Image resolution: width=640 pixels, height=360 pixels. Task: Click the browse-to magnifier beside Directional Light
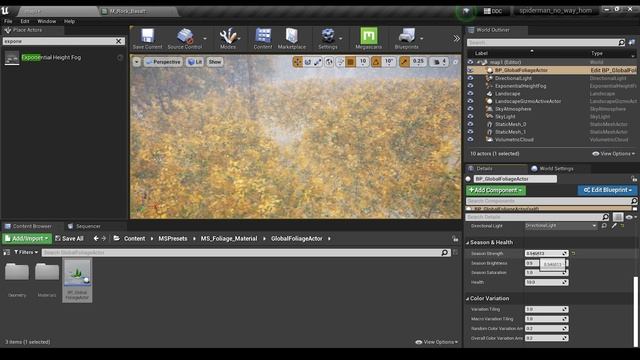(604, 226)
